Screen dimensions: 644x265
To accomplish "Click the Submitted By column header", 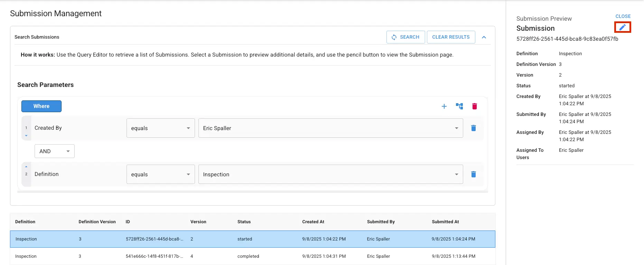I will coord(381,222).
